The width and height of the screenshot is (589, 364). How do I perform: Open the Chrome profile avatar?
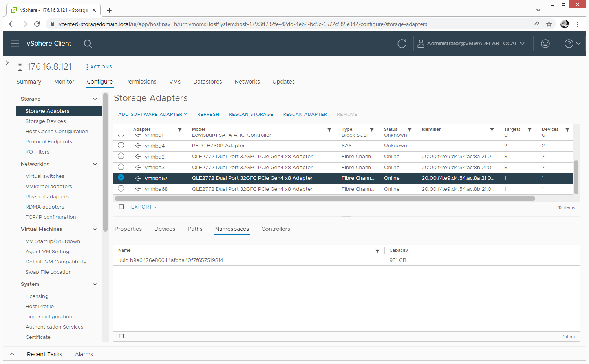(x=565, y=24)
